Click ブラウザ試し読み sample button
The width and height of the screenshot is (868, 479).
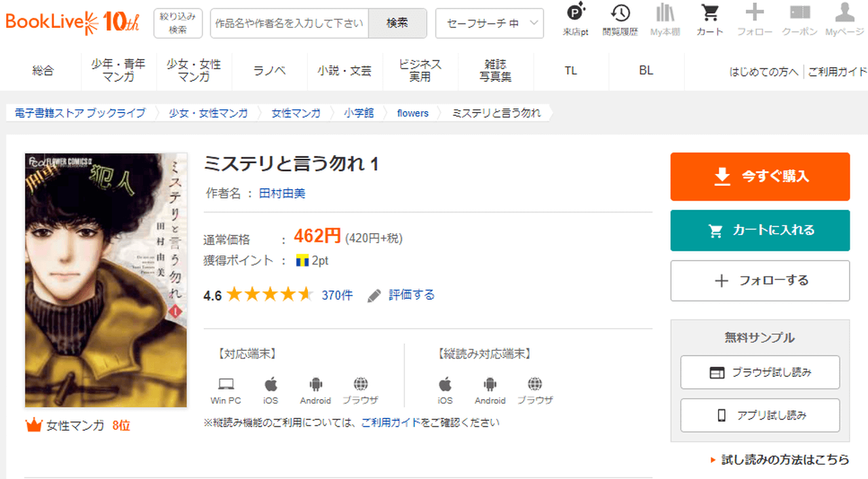coord(759,372)
